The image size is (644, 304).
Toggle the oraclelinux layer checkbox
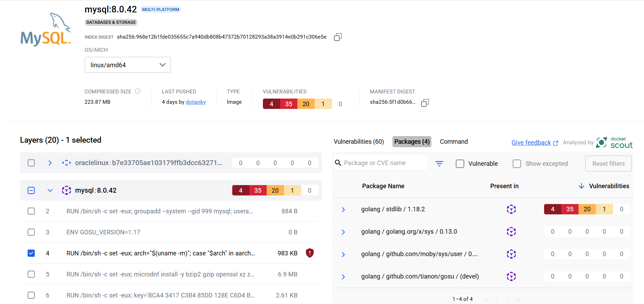[x=31, y=163]
